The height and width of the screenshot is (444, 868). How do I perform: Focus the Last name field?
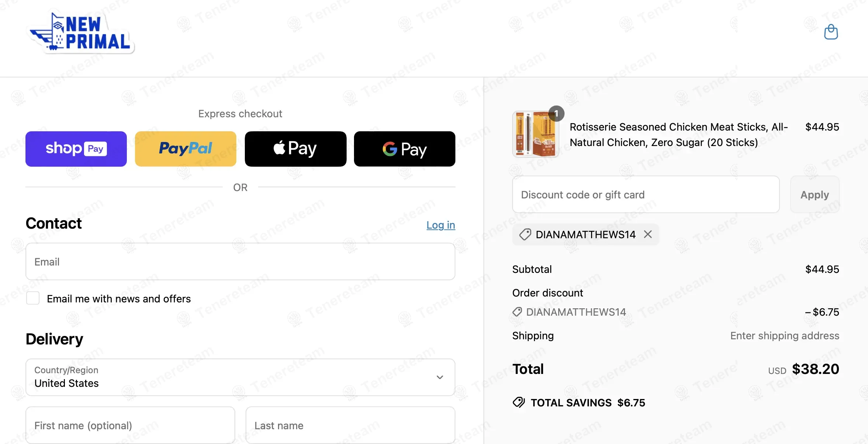pyautogui.click(x=350, y=425)
